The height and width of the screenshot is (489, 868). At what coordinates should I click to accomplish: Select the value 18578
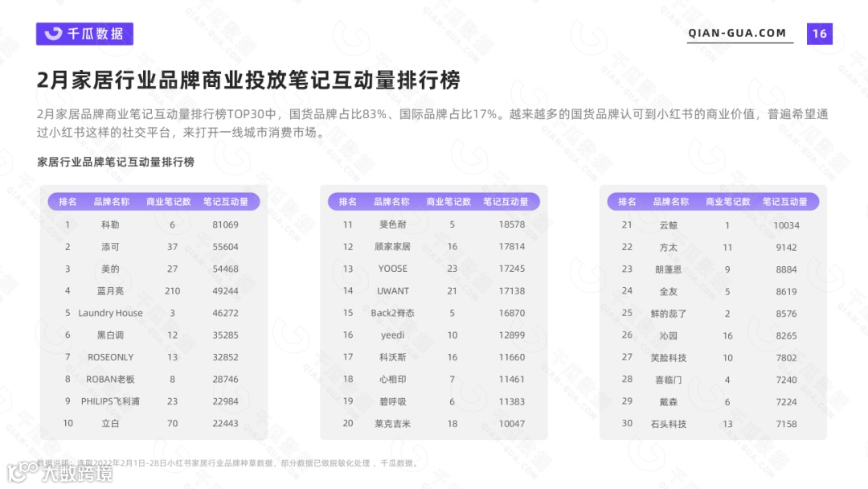511,224
